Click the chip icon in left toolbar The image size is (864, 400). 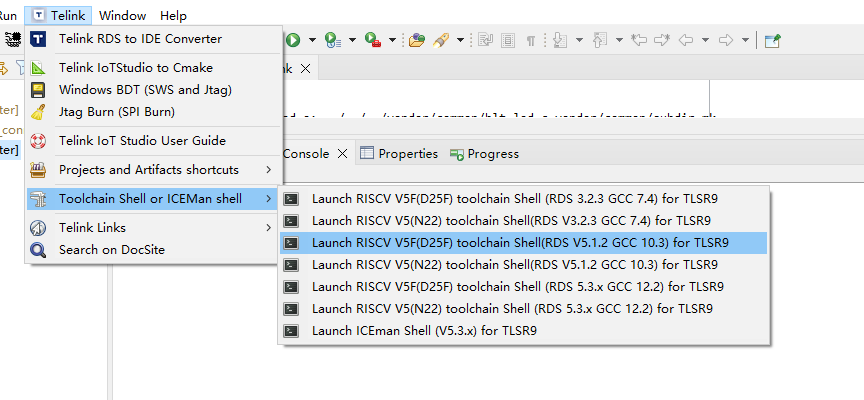(13, 39)
